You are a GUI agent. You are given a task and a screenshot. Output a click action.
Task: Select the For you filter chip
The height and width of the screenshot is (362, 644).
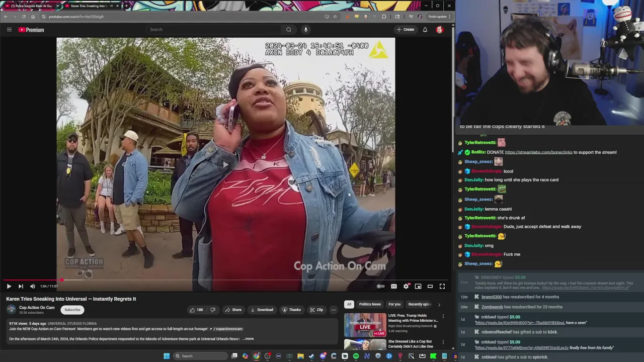(394, 304)
